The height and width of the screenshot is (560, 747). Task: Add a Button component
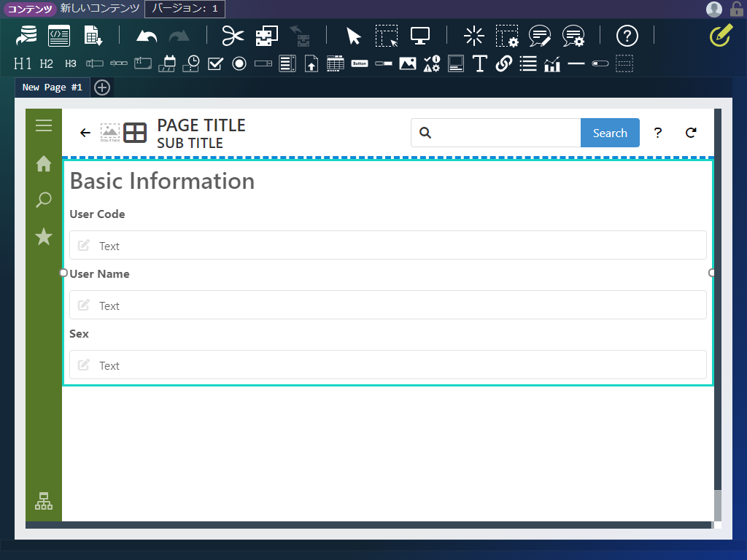pos(360,63)
